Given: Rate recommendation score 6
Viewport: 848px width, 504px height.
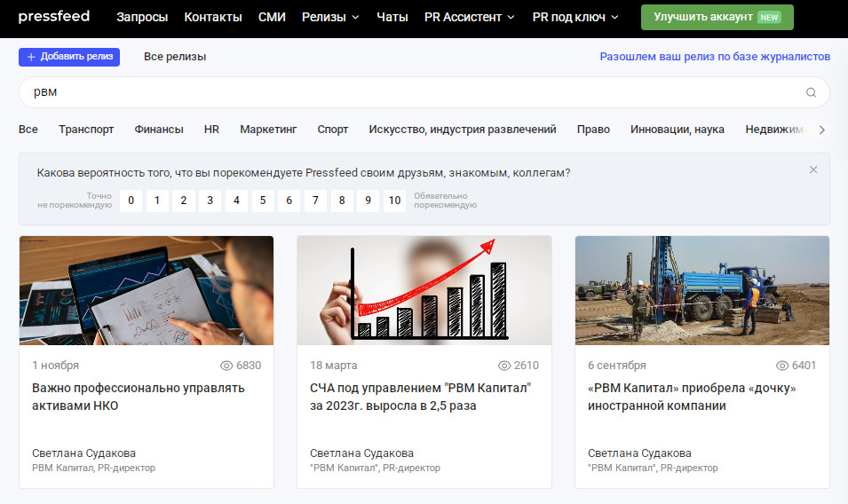Looking at the screenshot, I should coord(289,201).
